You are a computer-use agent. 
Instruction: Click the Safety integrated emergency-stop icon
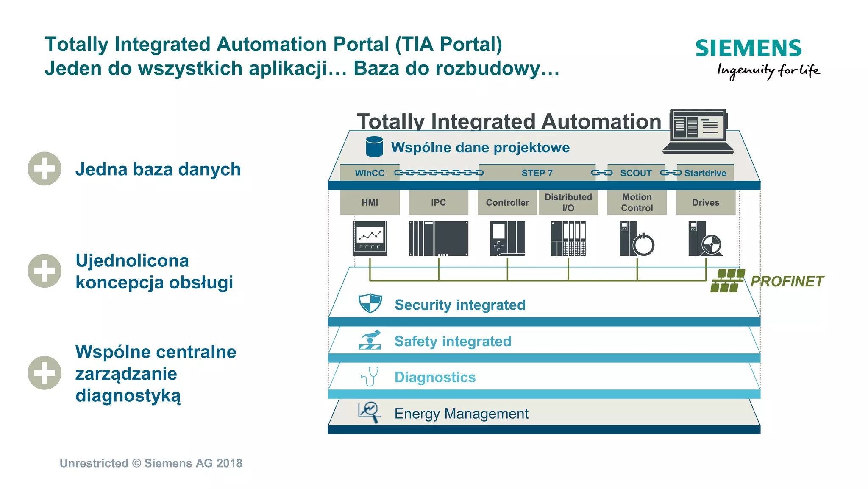370,340
